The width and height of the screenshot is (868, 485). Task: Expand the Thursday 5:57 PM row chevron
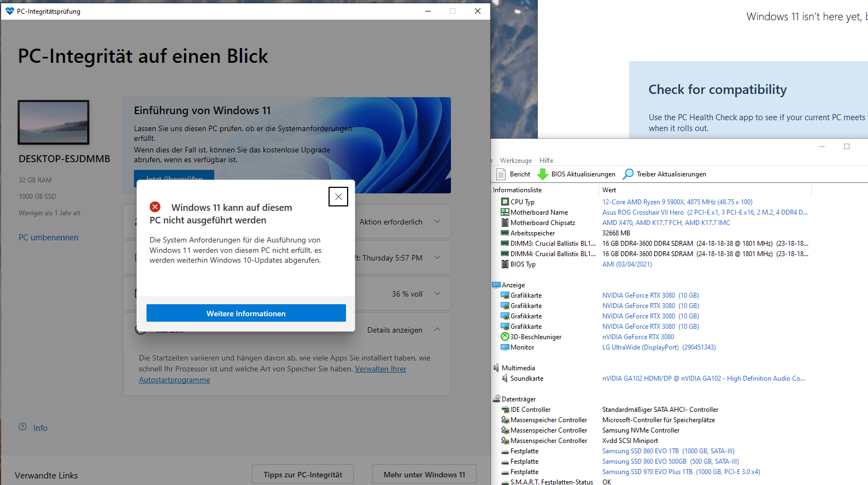pyautogui.click(x=437, y=257)
